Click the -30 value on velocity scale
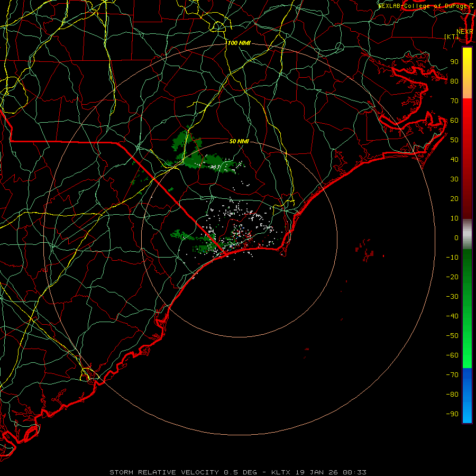This screenshot has width=476, height=476. [x=452, y=297]
